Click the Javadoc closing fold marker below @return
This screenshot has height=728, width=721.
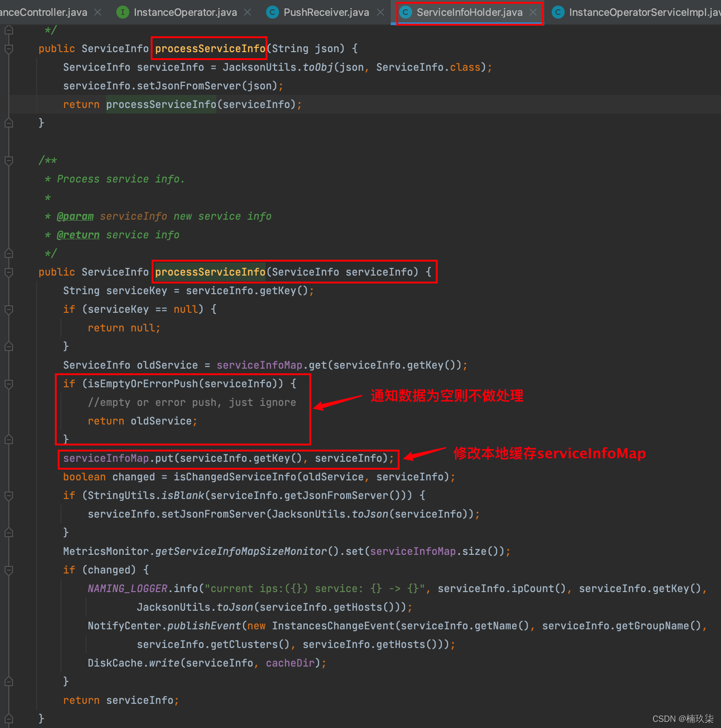[x=9, y=253]
